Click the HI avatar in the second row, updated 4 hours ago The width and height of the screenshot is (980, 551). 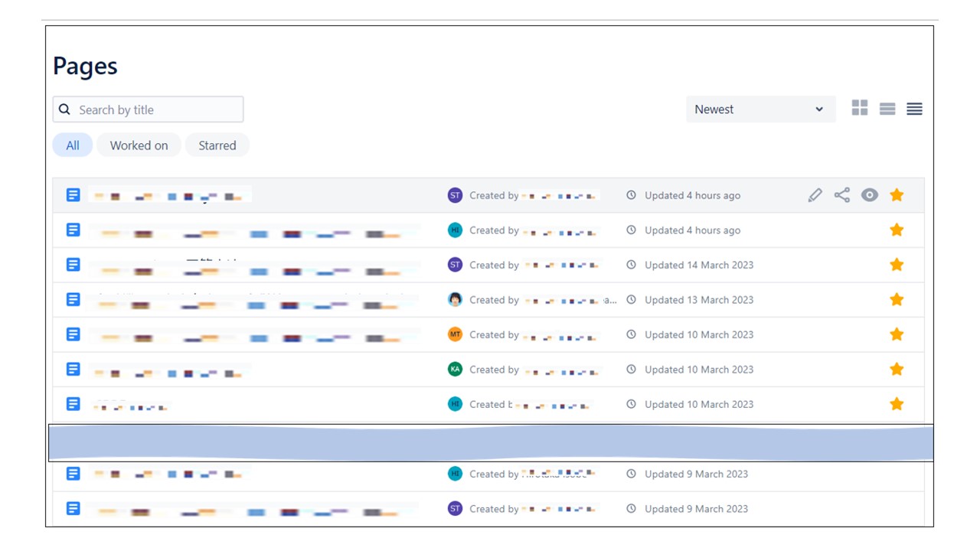pyautogui.click(x=455, y=230)
